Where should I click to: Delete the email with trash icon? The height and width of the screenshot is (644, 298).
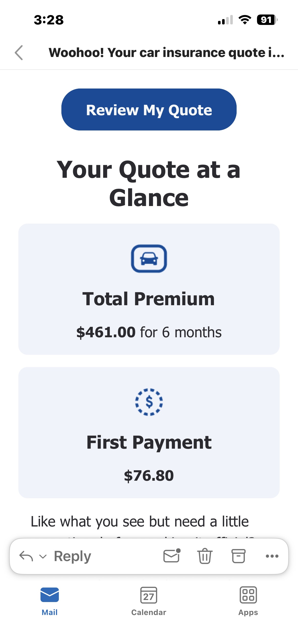[x=205, y=556]
